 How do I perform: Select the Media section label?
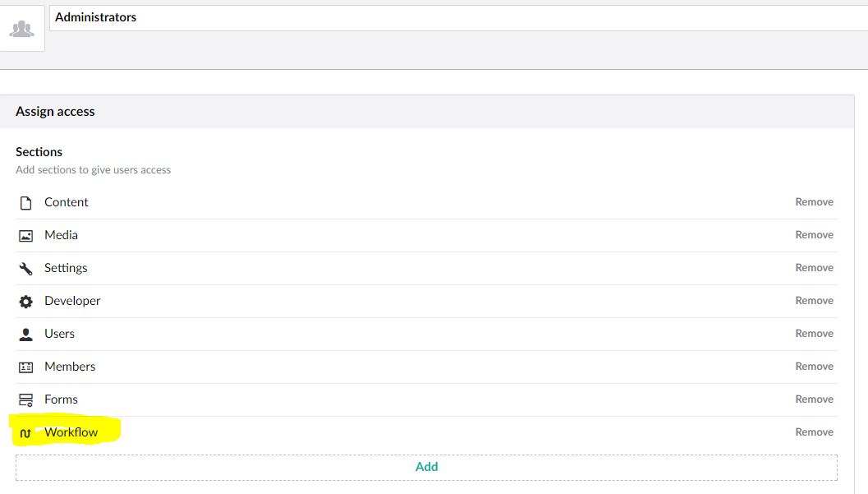[61, 235]
